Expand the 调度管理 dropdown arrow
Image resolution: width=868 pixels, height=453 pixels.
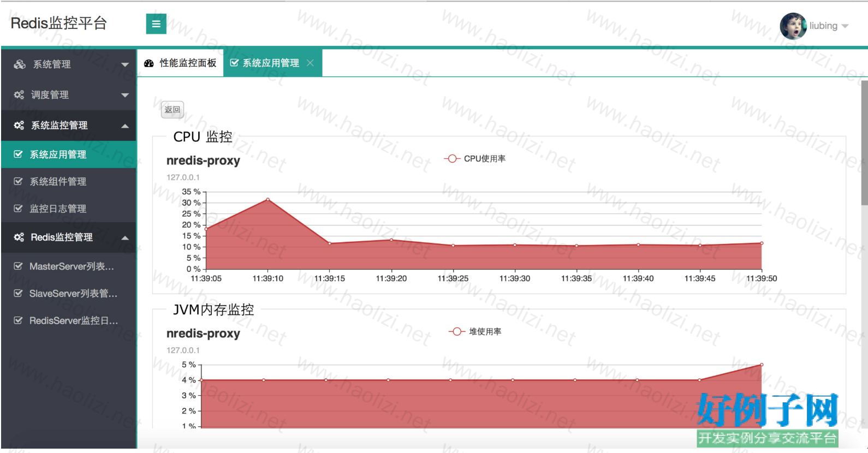[x=125, y=96]
